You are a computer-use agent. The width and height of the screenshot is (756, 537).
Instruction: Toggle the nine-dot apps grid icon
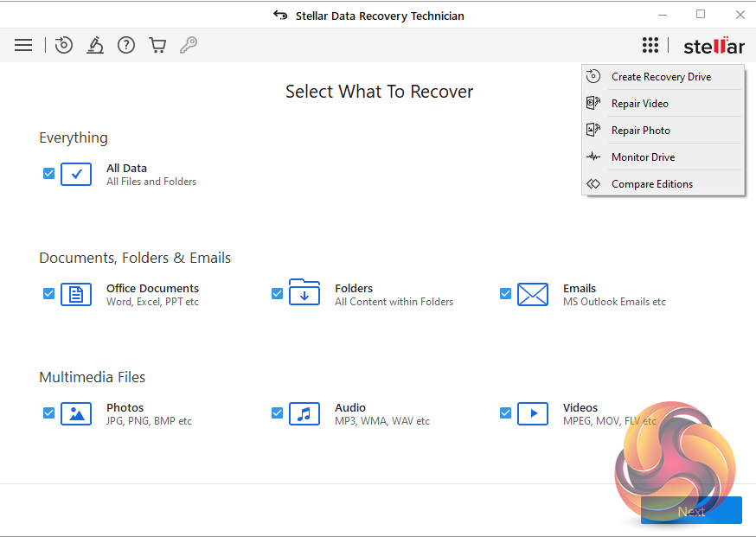click(x=650, y=45)
